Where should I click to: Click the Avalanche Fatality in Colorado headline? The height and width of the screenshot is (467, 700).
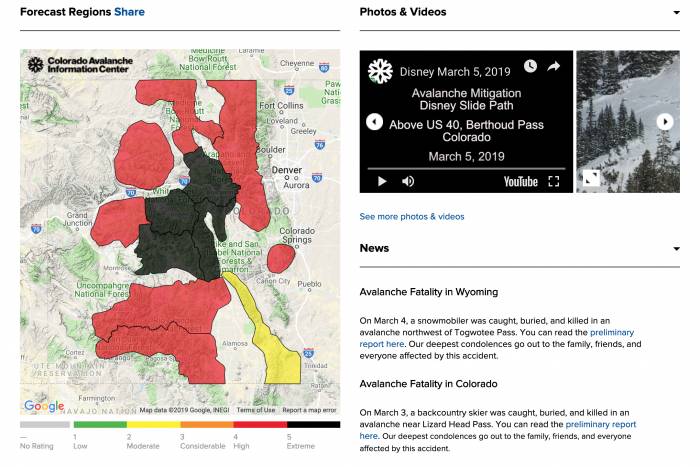(428, 384)
